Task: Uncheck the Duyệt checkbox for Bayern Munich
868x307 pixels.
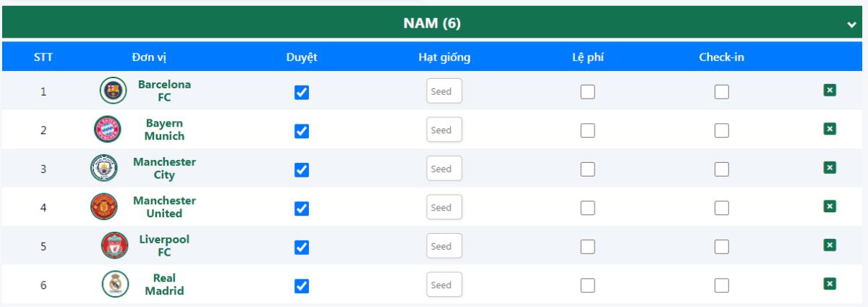Action: click(x=302, y=130)
